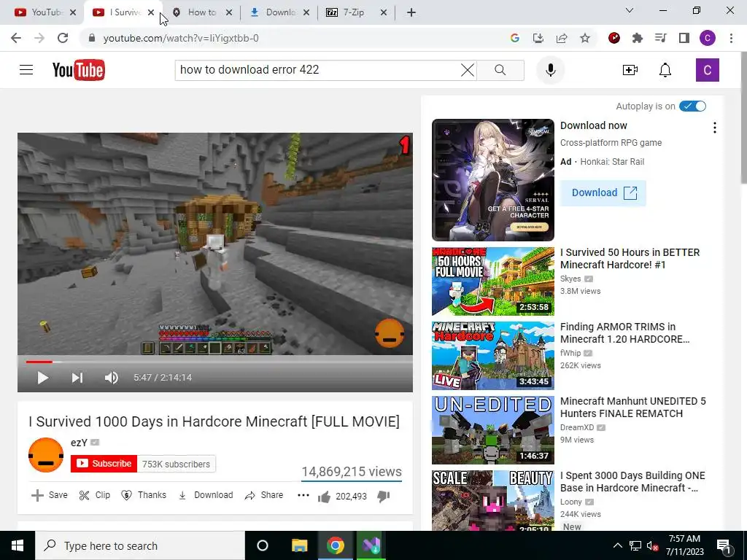Open Finding ARMOR TRIMS video title

pyautogui.click(x=624, y=332)
